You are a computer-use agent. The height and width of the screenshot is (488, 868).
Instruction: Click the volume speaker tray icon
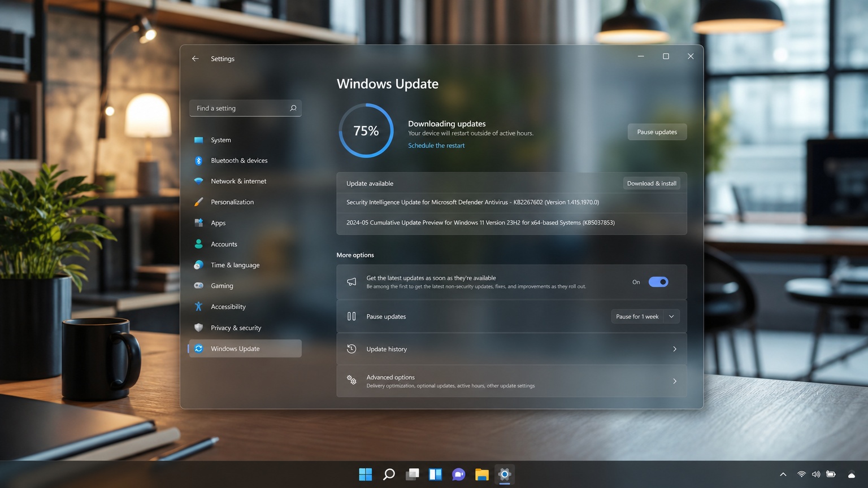click(x=816, y=474)
